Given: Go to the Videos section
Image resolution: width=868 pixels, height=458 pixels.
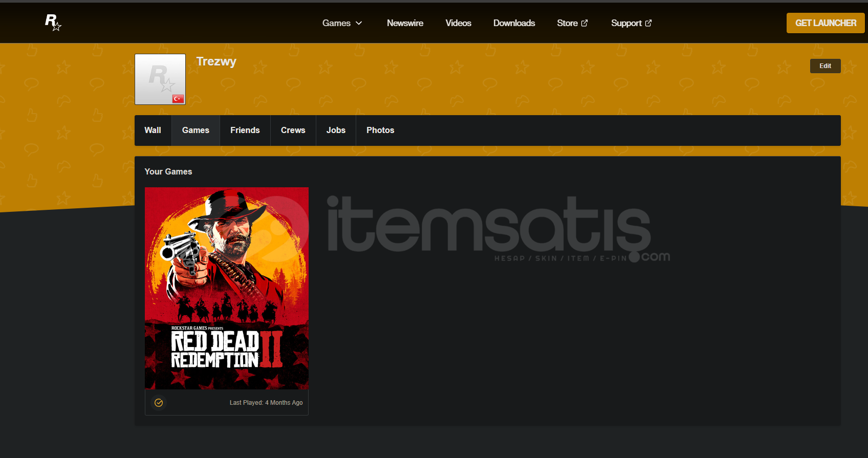Looking at the screenshot, I should (458, 23).
